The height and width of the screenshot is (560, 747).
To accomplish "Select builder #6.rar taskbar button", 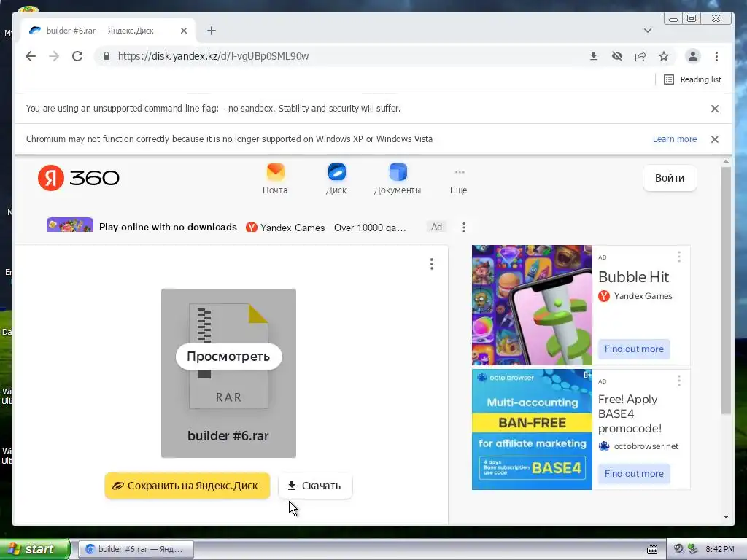I will point(136,549).
